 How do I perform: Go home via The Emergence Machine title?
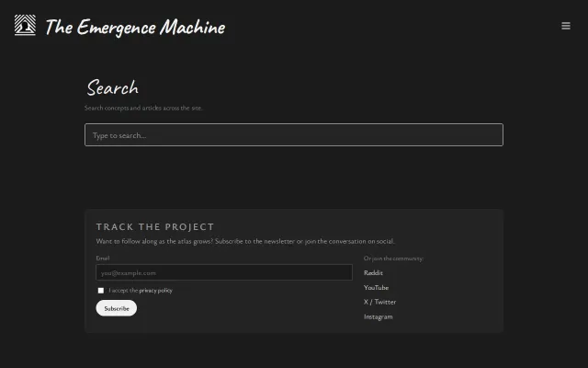click(135, 27)
